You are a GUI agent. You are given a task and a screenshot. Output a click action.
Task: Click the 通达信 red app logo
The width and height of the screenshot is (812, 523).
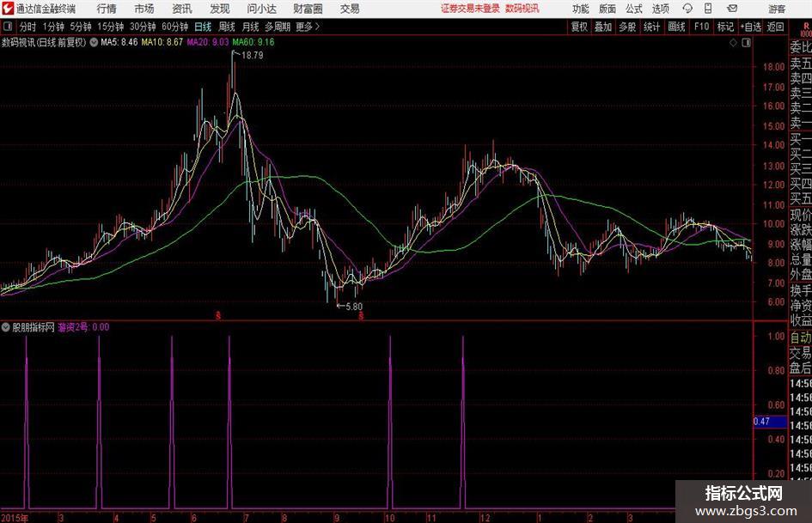(x=8, y=9)
